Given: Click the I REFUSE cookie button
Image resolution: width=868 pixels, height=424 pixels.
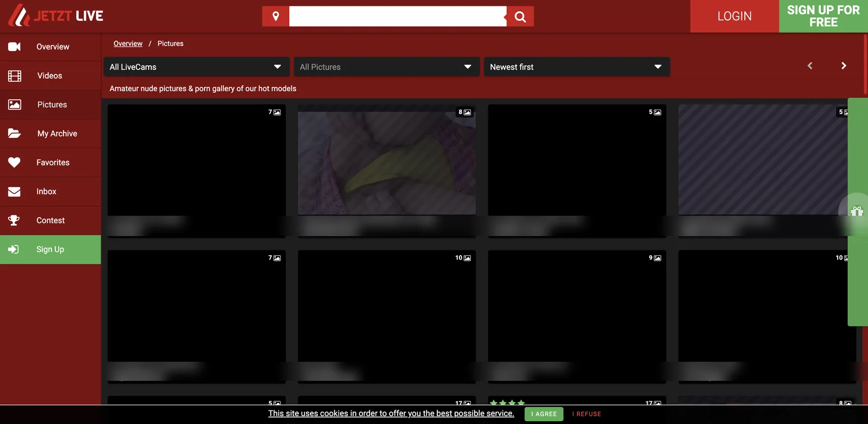Looking at the screenshot, I should point(586,414).
